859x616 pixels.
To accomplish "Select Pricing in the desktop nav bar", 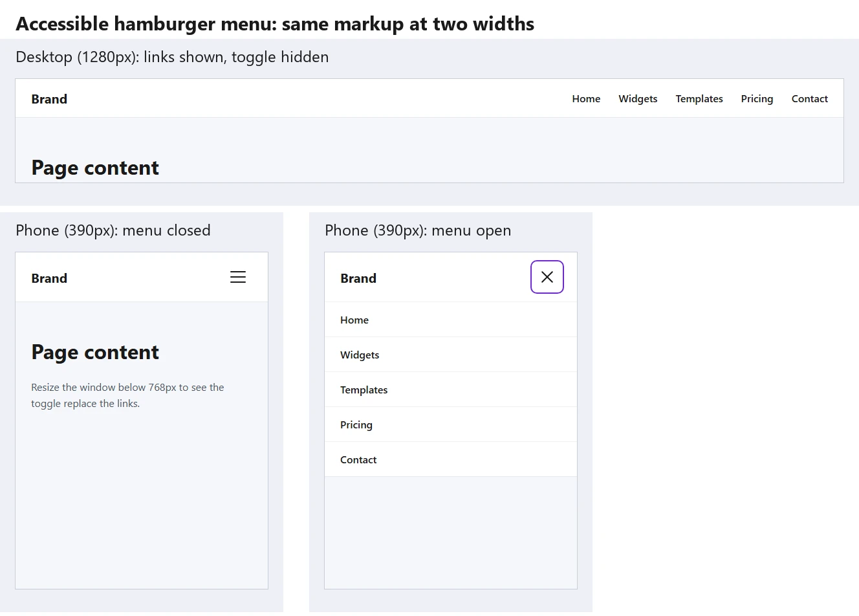I will (x=757, y=98).
